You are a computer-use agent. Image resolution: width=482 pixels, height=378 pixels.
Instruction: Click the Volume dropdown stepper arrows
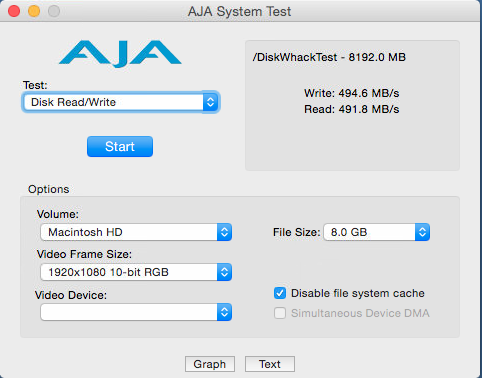[x=224, y=232]
